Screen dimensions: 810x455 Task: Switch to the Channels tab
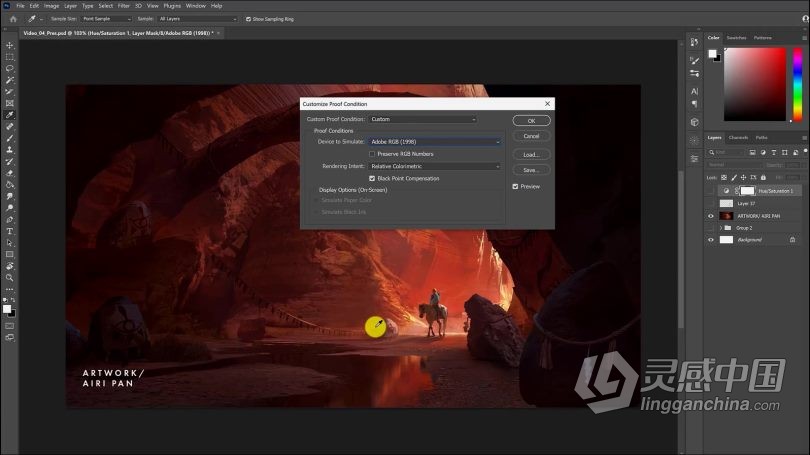[738, 138]
